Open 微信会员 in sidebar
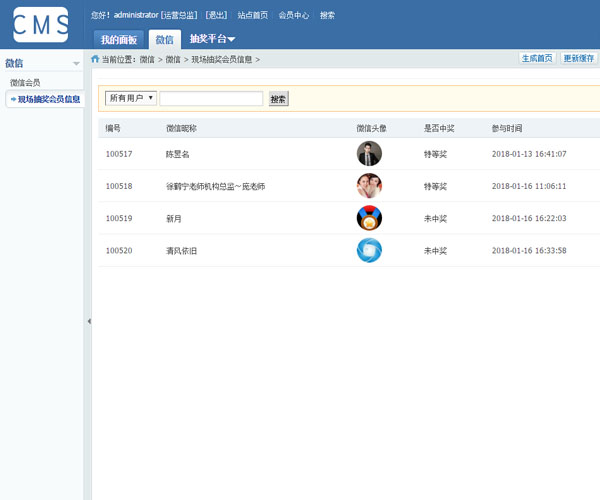The width and height of the screenshot is (600, 500). [x=25, y=83]
